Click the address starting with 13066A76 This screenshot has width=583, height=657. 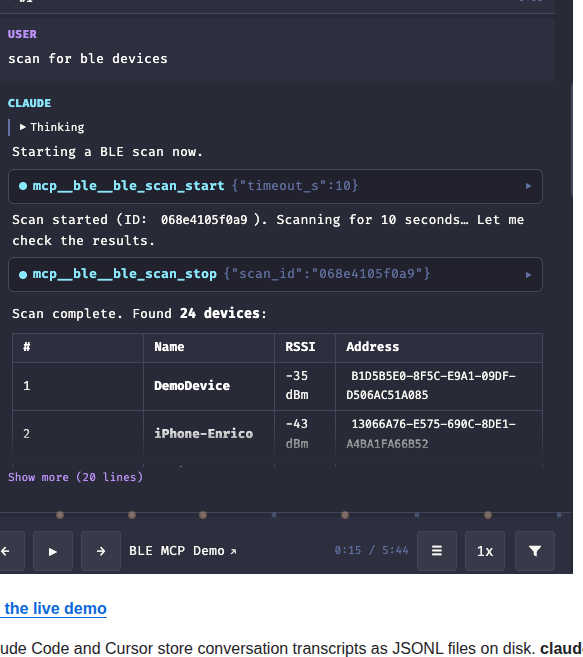431,434
